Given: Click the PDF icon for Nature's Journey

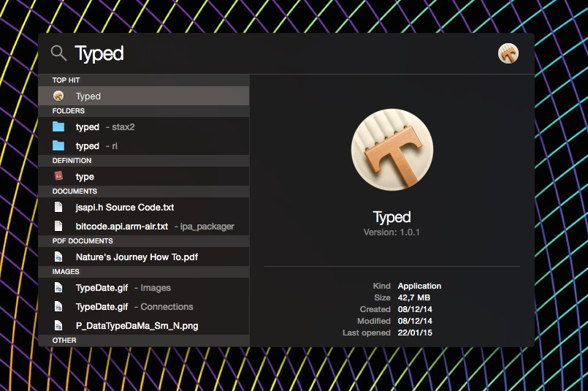Looking at the screenshot, I should click(x=58, y=257).
